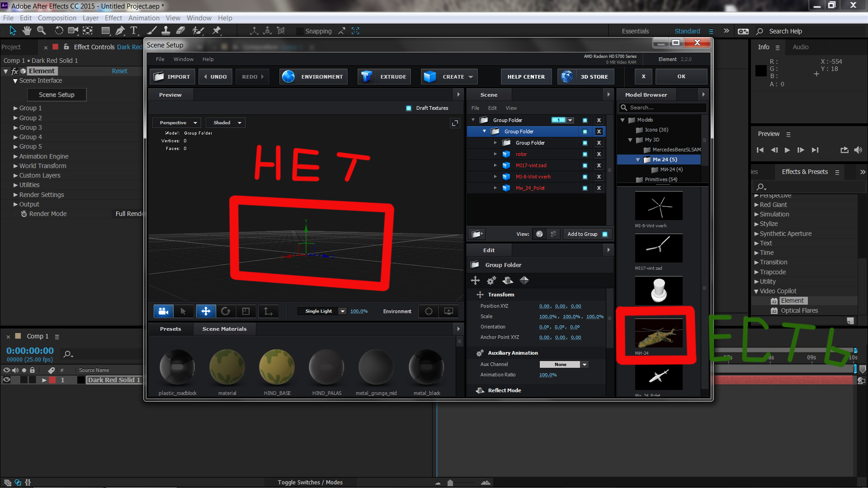Open the Shaded display mode dropdown
The image size is (868, 488).
226,123
